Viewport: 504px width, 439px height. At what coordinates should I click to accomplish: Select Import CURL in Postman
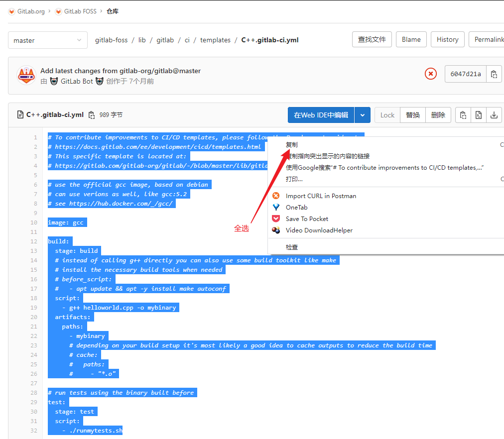(x=321, y=196)
